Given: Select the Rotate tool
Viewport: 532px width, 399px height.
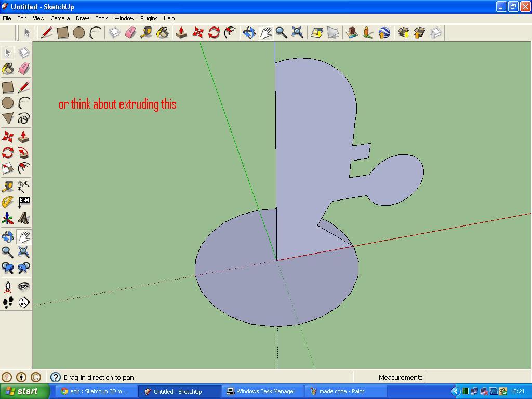Looking at the screenshot, I should coord(8,152).
